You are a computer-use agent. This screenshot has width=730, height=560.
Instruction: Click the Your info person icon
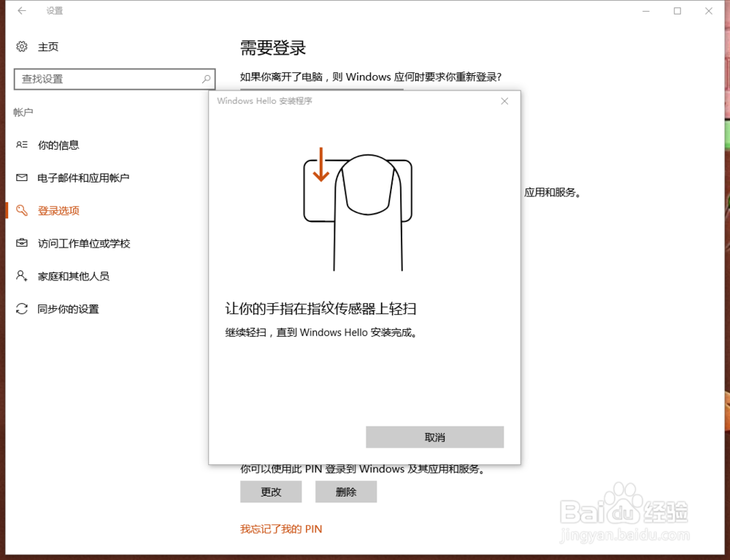[x=21, y=145]
